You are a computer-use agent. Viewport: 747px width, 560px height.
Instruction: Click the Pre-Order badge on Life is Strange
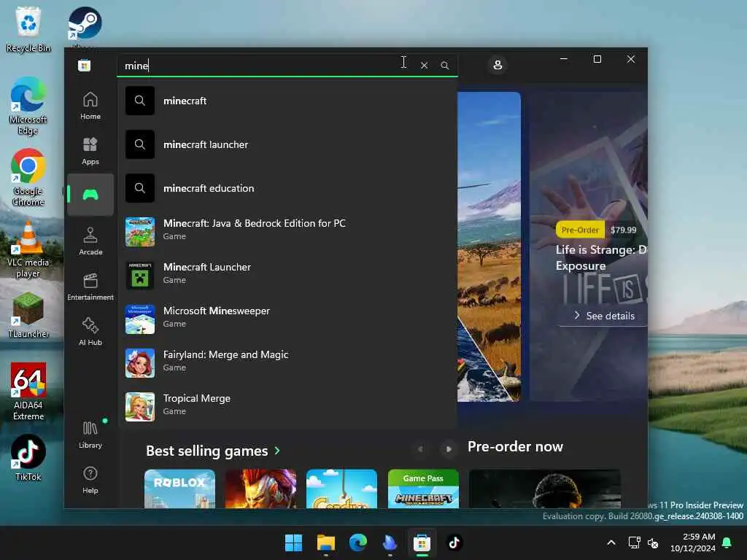pos(580,230)
